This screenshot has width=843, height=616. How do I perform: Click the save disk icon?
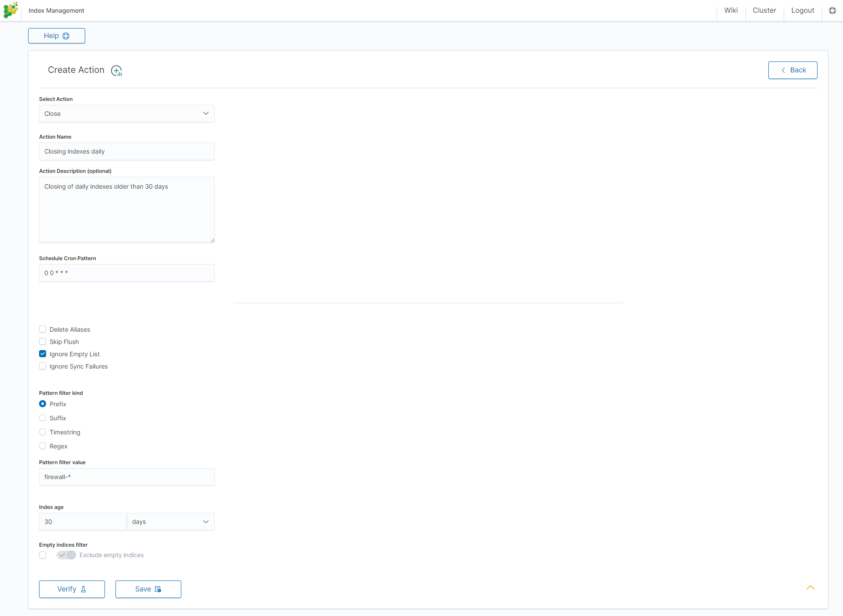click(x=158, y=589)
